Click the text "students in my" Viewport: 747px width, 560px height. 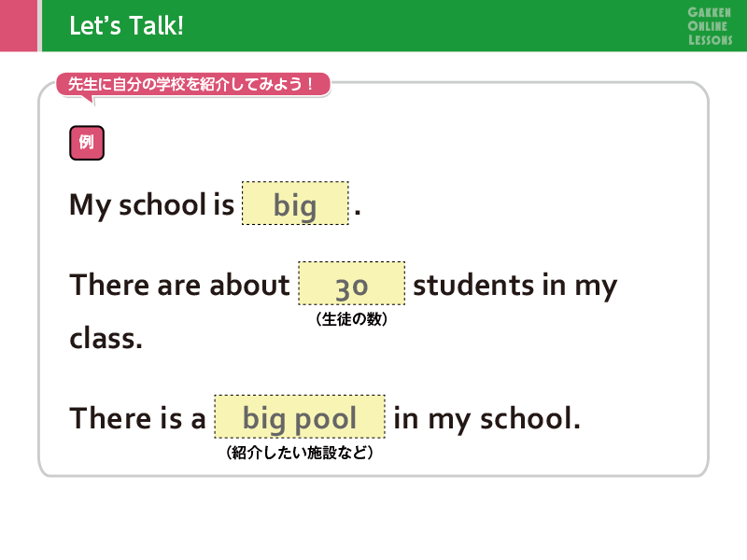coord(514,285)
